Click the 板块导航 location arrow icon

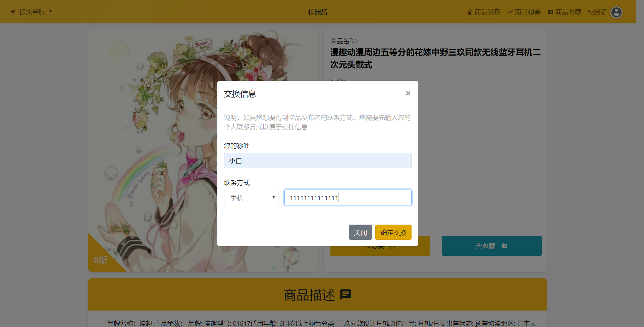coord(13,12)
